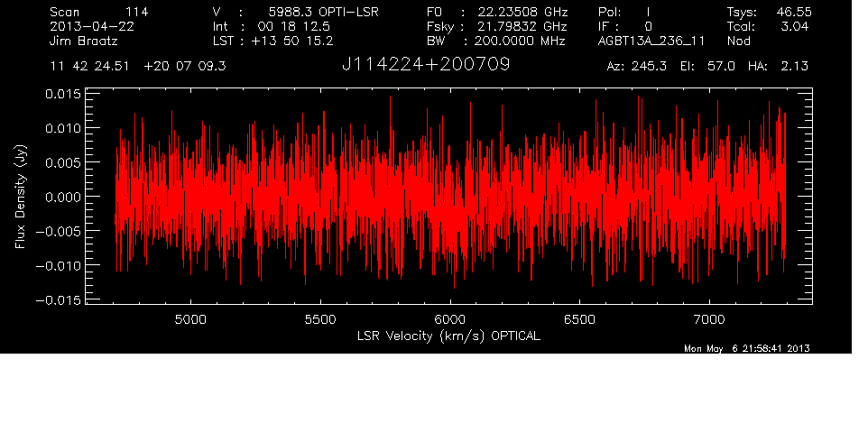Select the date 2013-04-22
This screenshot has height=442, width=868.
(92, 26)
